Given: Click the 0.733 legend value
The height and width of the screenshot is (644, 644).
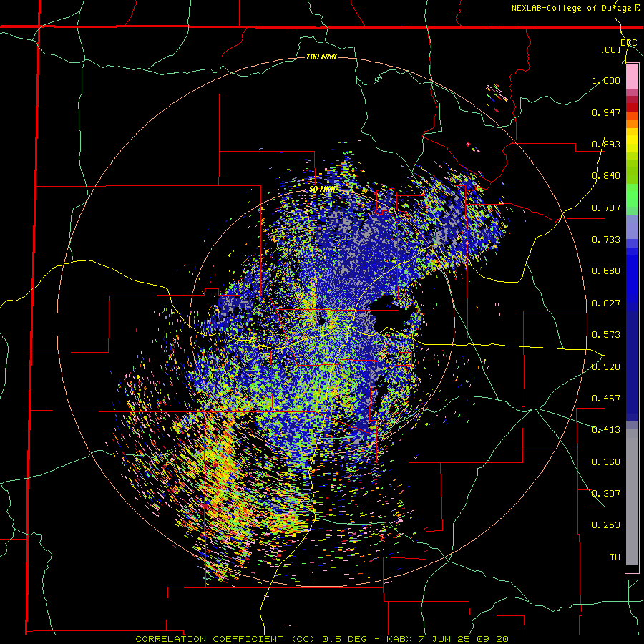Looking at the screenshot, I should coord(606,240).
